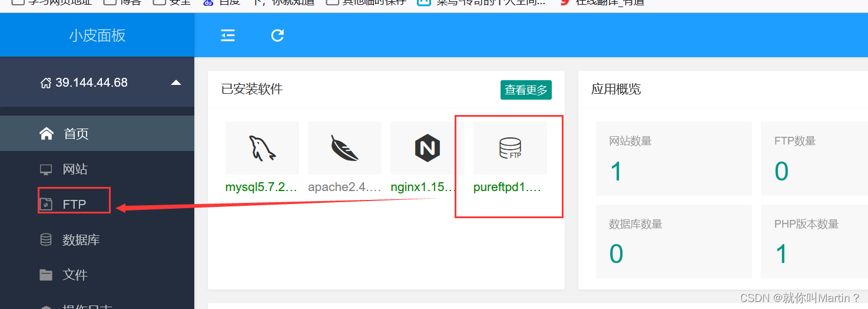Click the refresh icon in the top bar
The image size is (868, 309).
click(277, 36)
